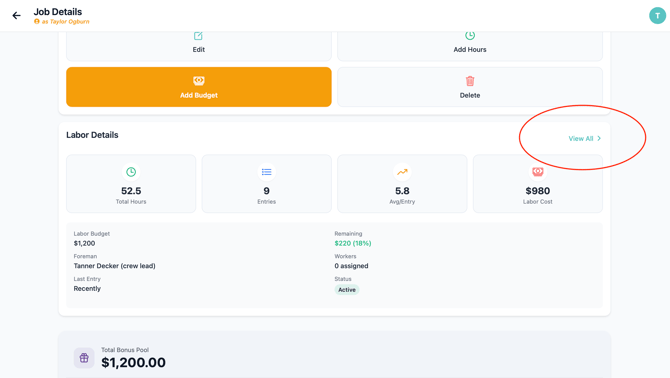The width and height of the screenshot is (670, 378).
Task: Click the Labor Budget field label
Action: pyautogui.click(x=91, y=234)
